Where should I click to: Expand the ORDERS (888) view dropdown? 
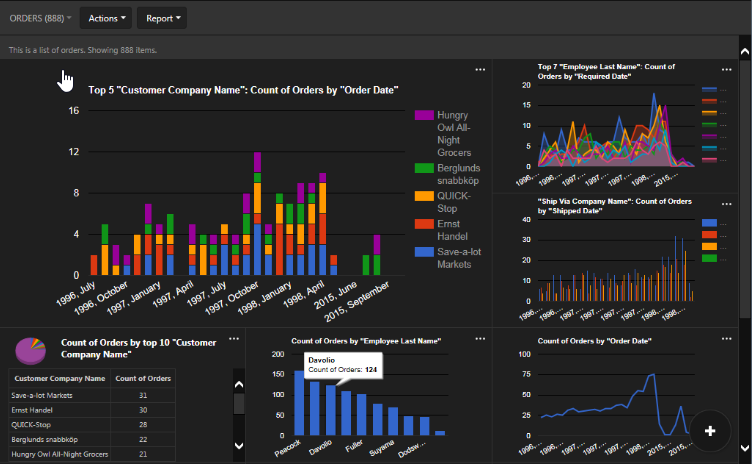(x=40, y=18)
